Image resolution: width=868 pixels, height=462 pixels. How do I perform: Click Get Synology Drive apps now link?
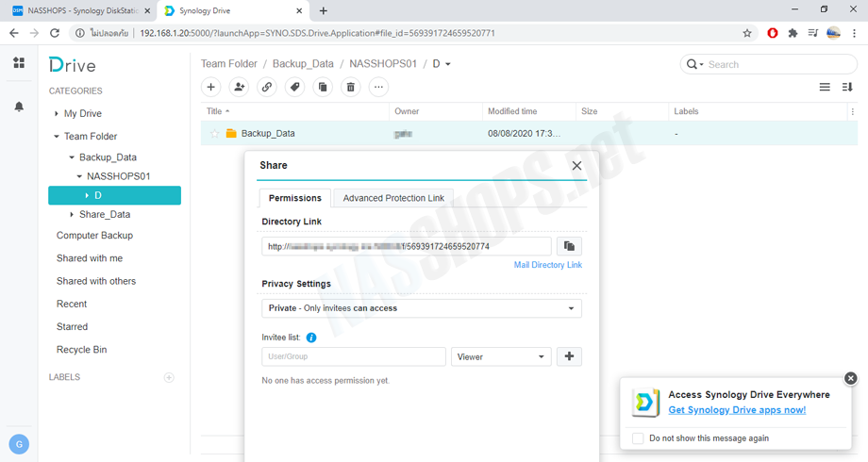coord(737,410)
